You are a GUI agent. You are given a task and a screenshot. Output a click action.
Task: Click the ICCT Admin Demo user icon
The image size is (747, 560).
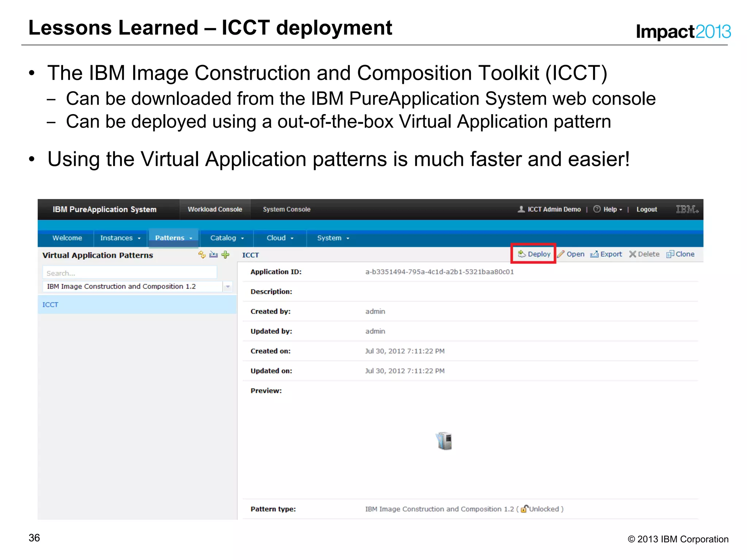pyautogui.click(x=521, y=209)
